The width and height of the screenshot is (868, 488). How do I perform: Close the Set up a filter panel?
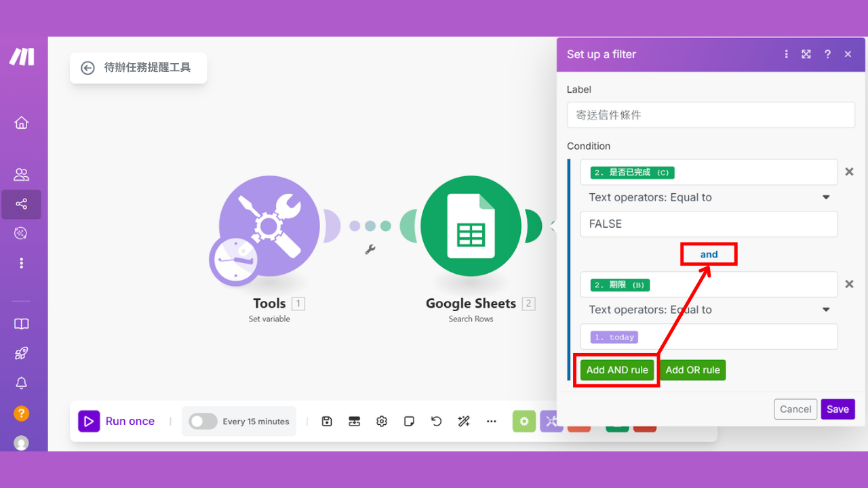click(x=848, y=54)
